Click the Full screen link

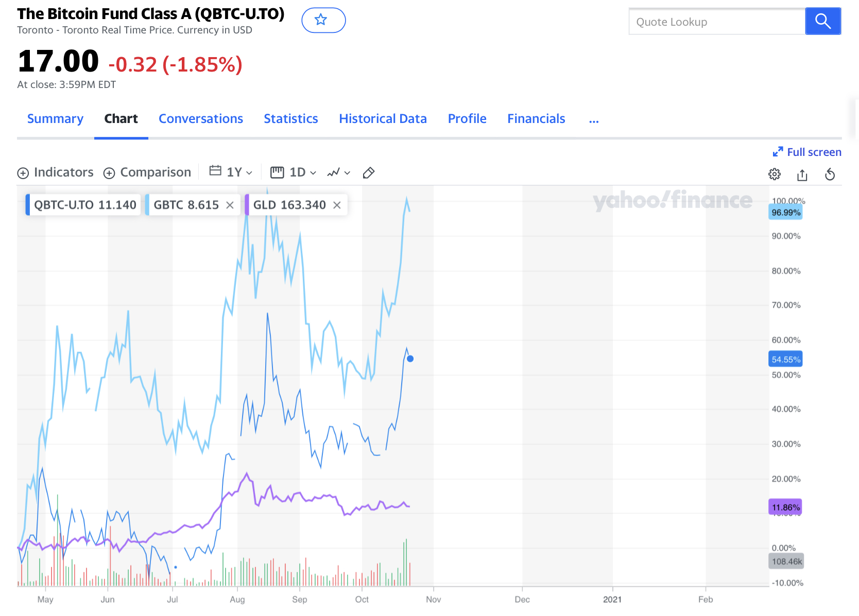[x=807, y=152]
